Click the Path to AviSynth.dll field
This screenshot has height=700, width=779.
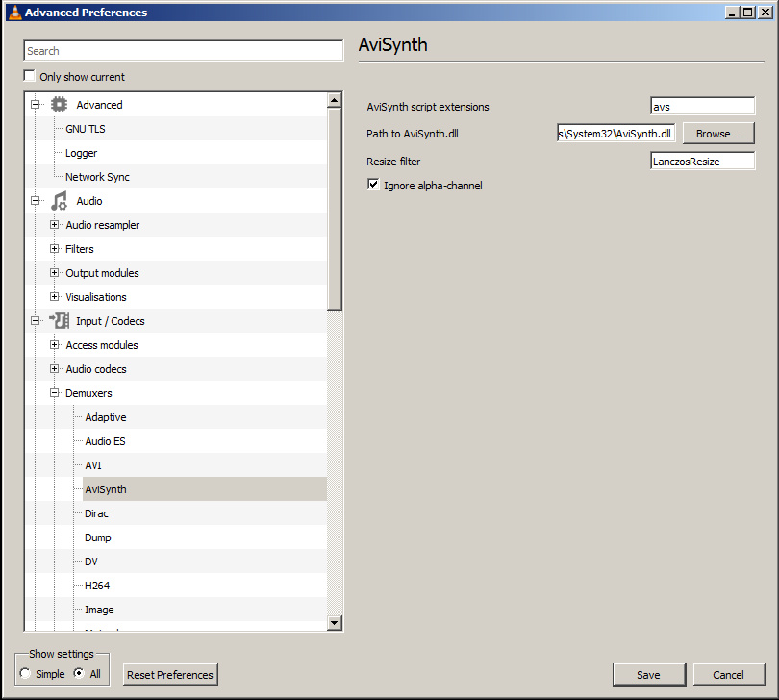click(x=616, y=134)
